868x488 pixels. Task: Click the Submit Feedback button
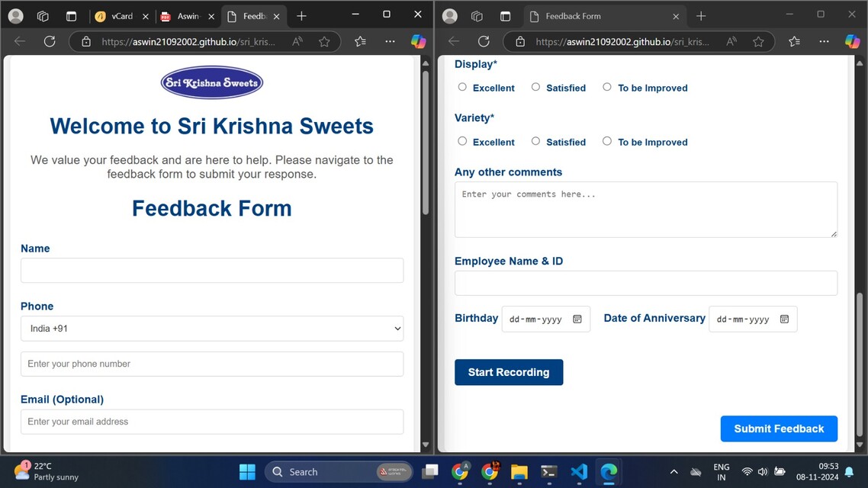(x=779, y=429)
